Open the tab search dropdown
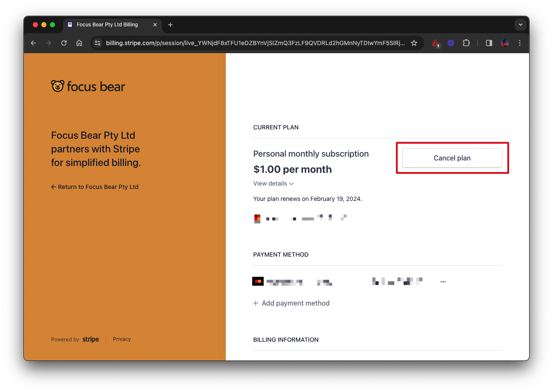553x392 pixels. [520, 25]
